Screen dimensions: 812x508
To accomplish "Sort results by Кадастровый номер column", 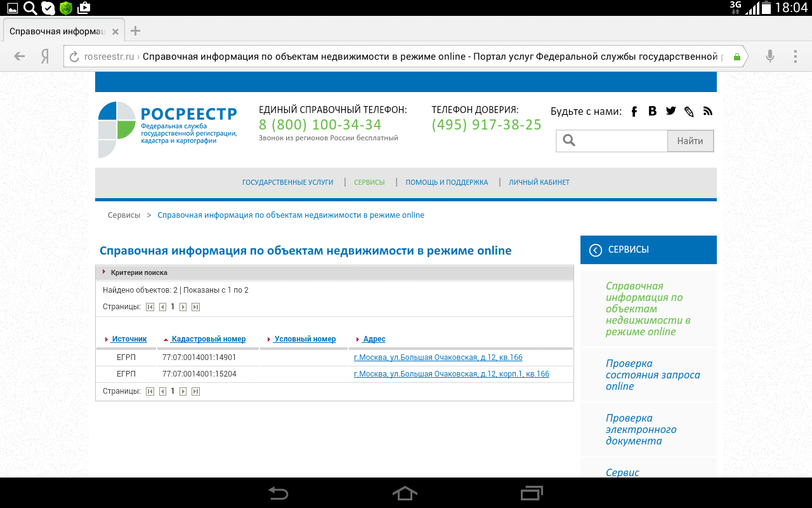I will coord(208,339).
